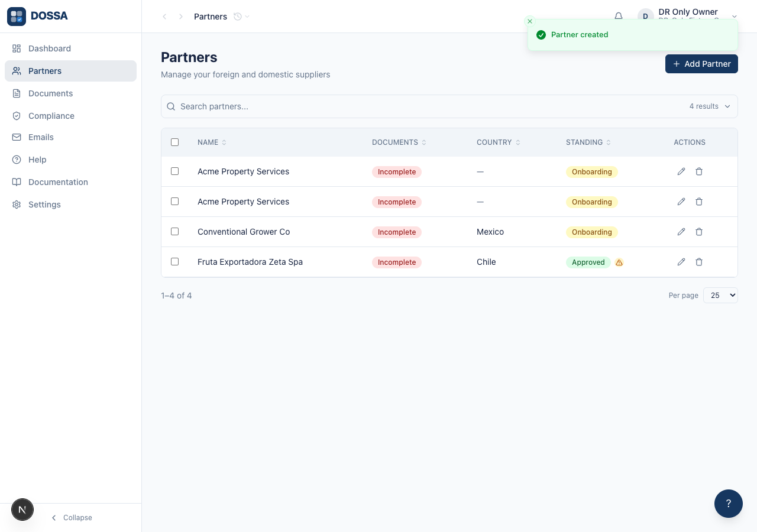
Task: Click the Add Partner button
Action: (x=701, y=64)
